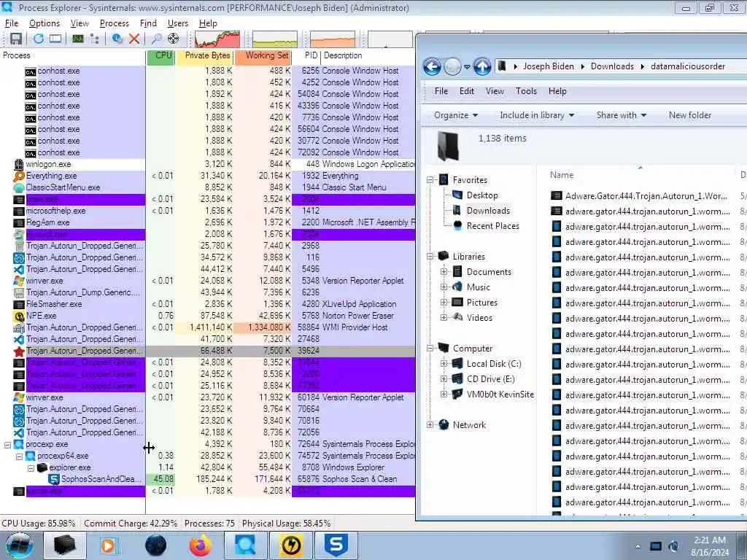
Task: Click the Refresh Now toolbar icon
Action: click(x=39, y=39)
